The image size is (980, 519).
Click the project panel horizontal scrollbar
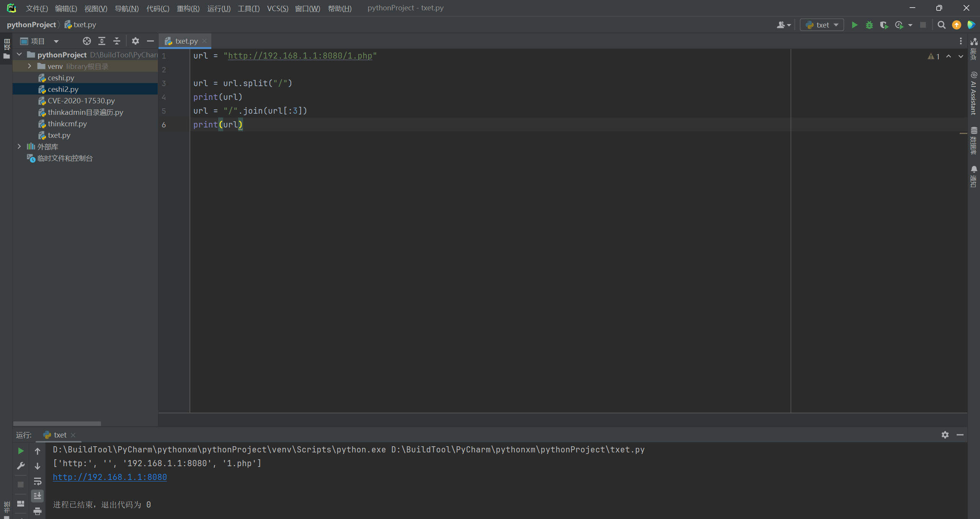point(57,424)
